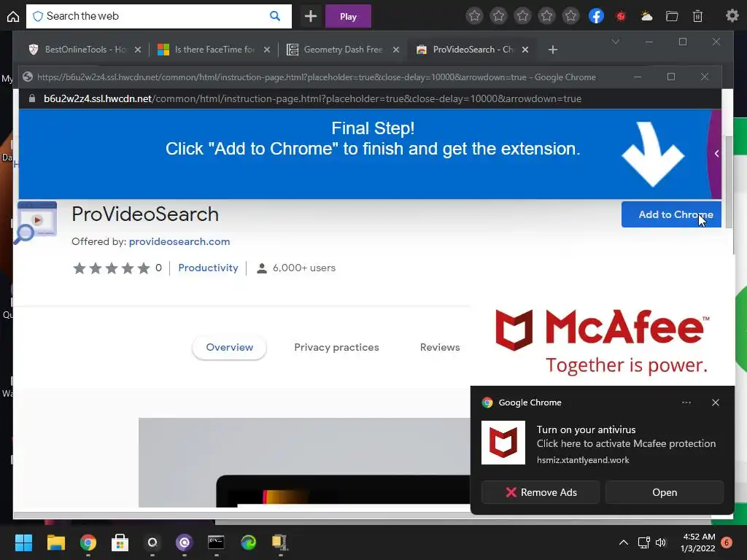
Task: Open the settings gear icon
Action: pyautogui.click(x=732, y=16)
